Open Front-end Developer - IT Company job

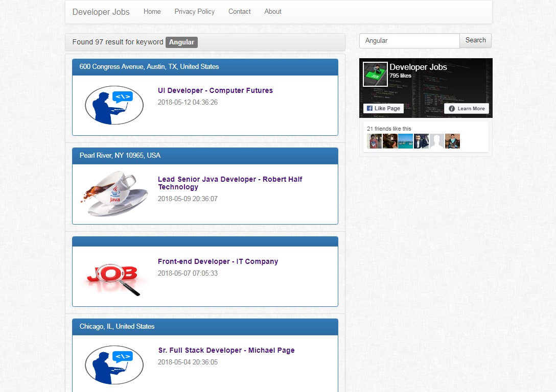[x=218, y=261]
